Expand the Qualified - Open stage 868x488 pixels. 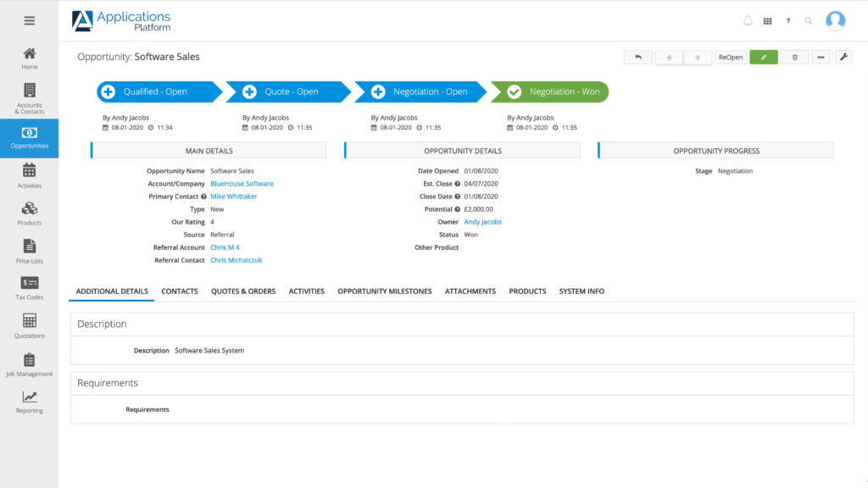[108, 91]
